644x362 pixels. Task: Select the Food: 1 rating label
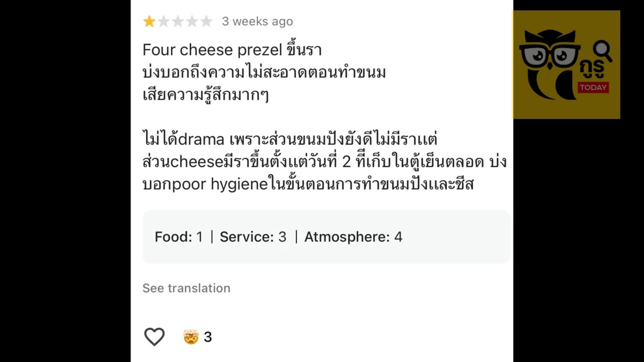179,237
